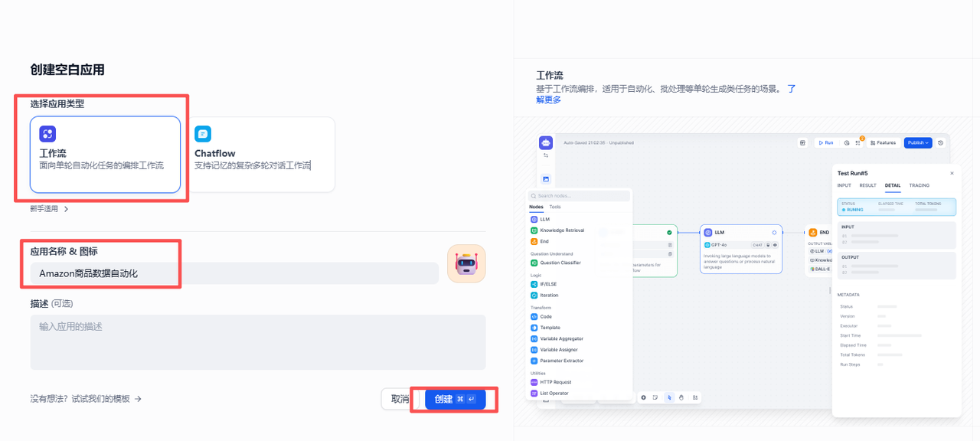The image size is (980, 441).
Task: Click the square icon left of Run
Action: click(802, 142)
